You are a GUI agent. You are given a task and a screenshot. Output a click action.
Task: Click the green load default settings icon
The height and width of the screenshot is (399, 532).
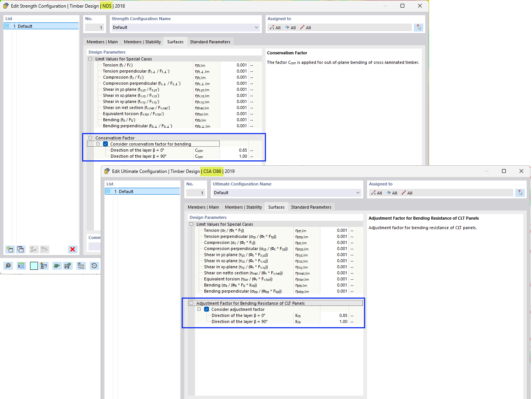pos(57,266)
